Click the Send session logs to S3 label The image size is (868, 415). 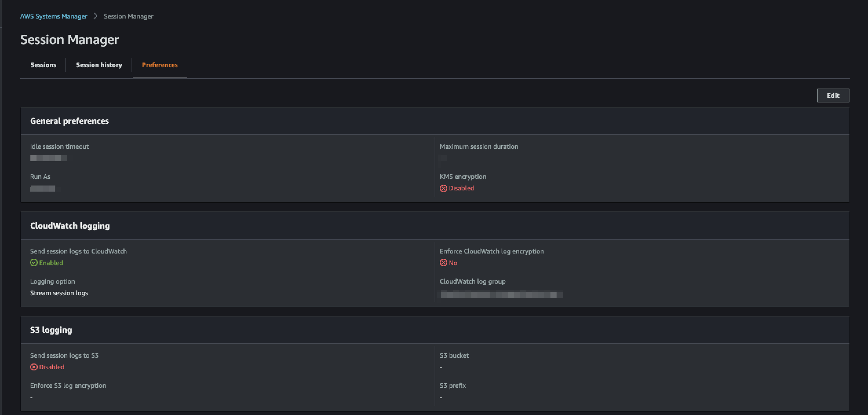[x=64, y=355]
